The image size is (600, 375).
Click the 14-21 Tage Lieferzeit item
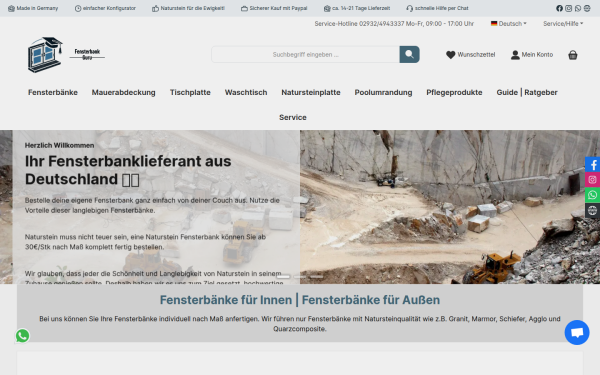(x=357, y=8)
